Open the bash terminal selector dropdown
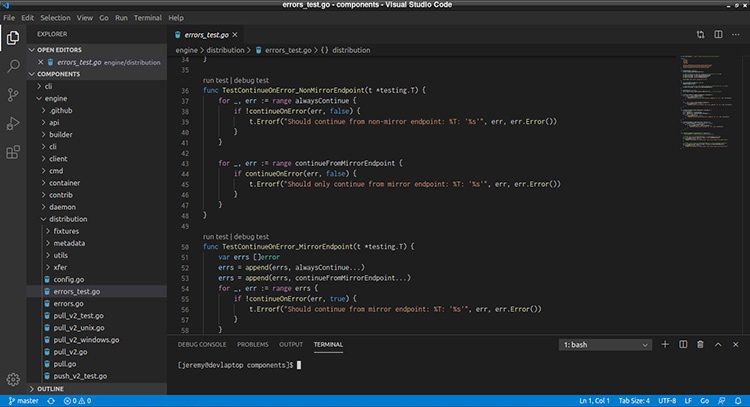This screenshot has height=407, width=750. (x=604, y=345)
